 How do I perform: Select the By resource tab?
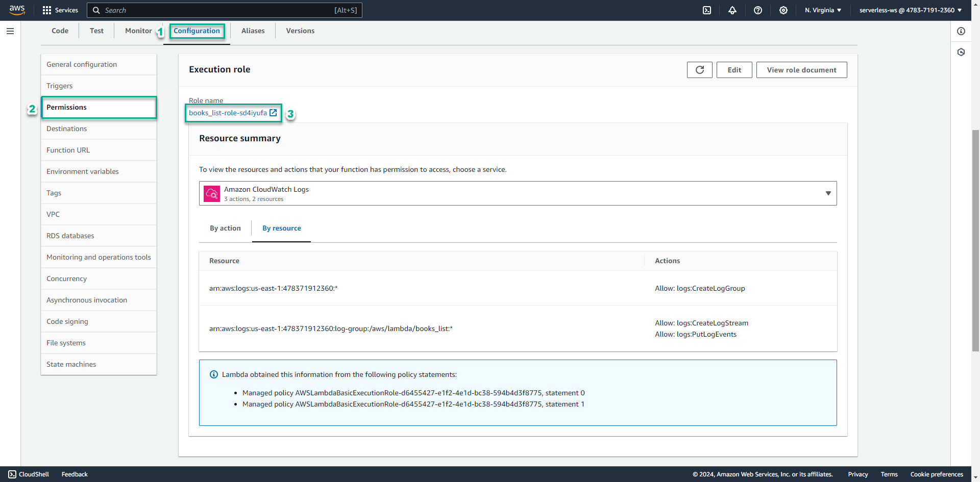(x=282, y=228)
